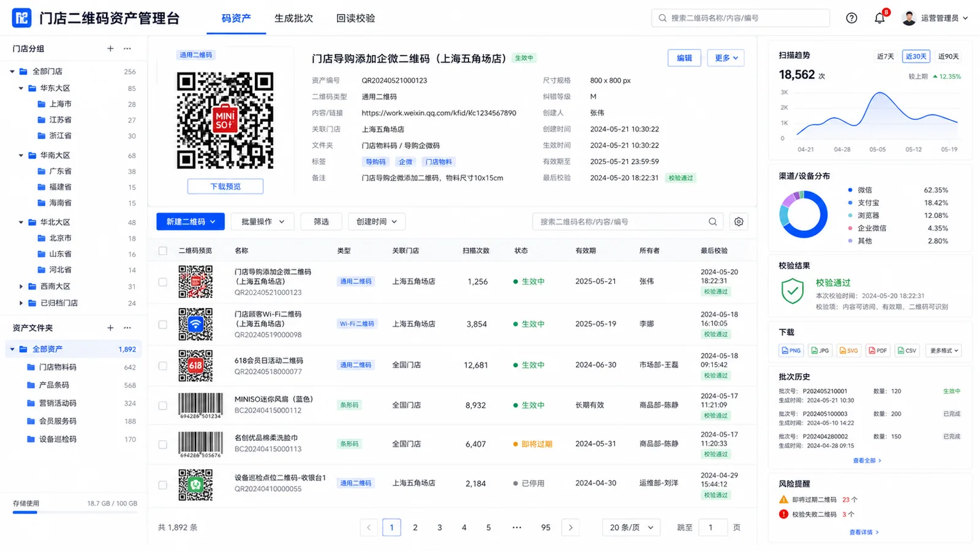This screenshot has width=980, height=551.
Task: Expand the 已归档门店 tree node
Action: coord(21,303)
